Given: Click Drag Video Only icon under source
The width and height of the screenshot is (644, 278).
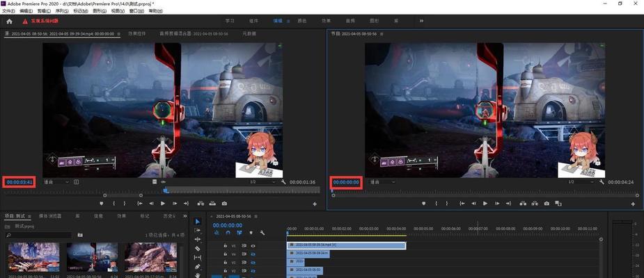Looking at the screenshot, I should tap(155, 181).
